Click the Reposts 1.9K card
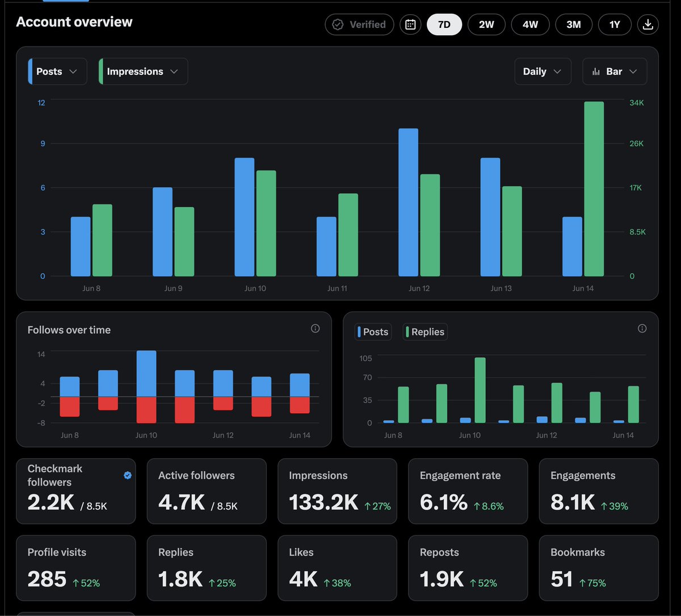Image resolution: width=681 pixels, height=616 pixels. (468, 568)
